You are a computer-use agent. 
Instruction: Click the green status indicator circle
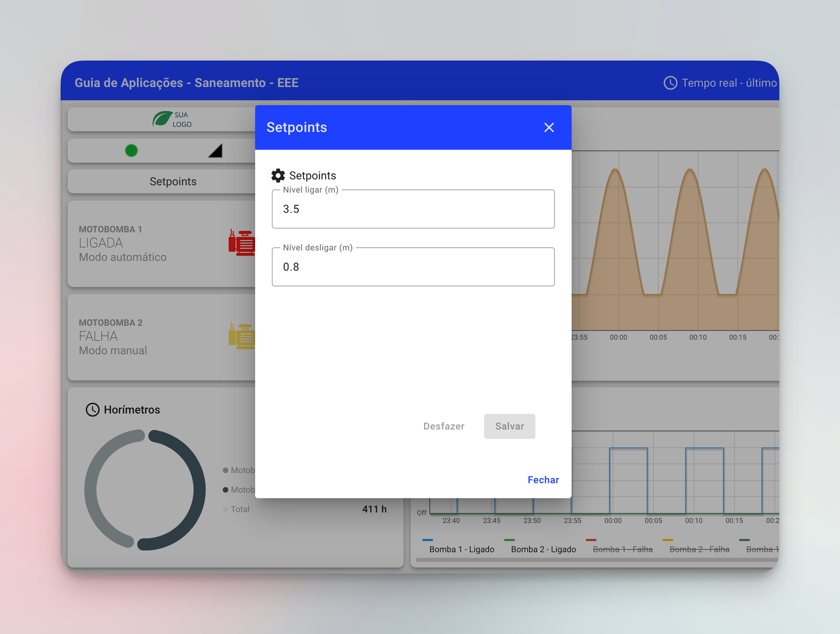[x=131, y=151]
